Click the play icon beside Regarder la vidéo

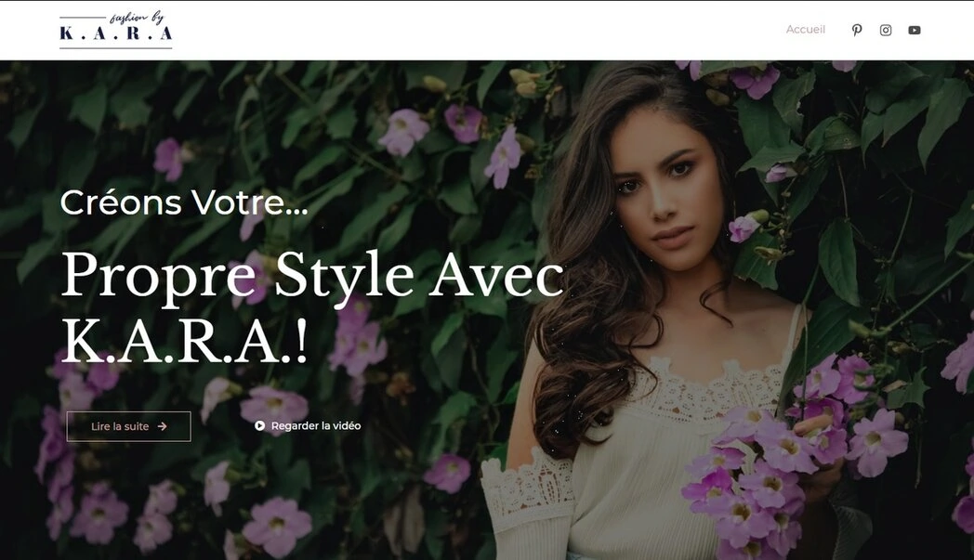259,426
